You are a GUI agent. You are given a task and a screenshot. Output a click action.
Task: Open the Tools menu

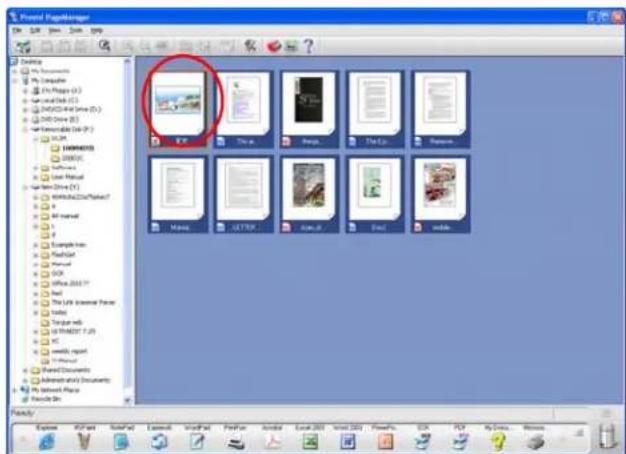[76, 30]
